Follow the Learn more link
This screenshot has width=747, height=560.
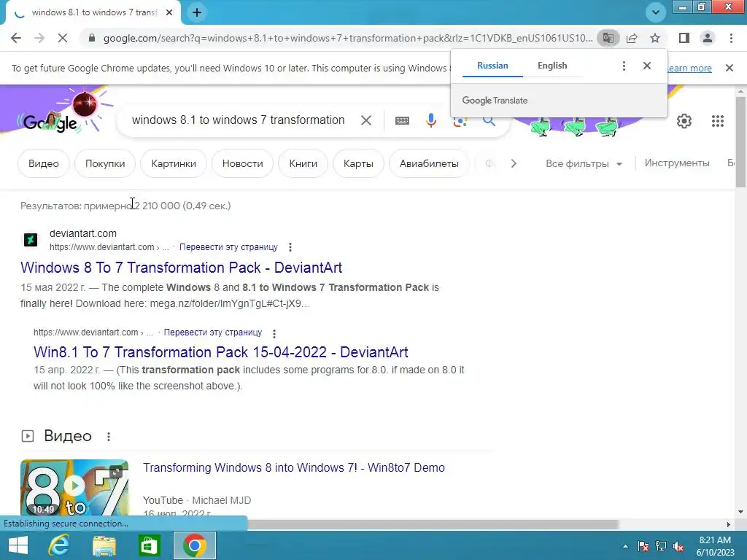coord(689,68)
